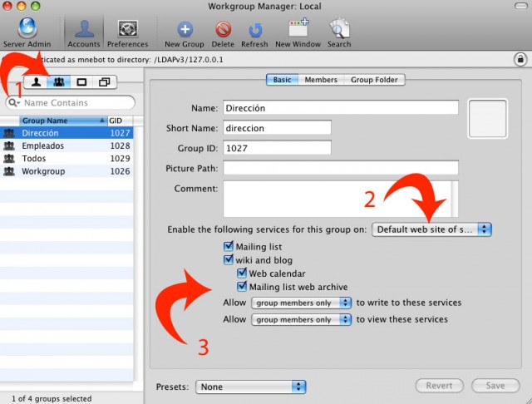Switch to the Basic tab
Image resolution: width=532 pixels, height=404 pixels.
(x=282, y=80)
